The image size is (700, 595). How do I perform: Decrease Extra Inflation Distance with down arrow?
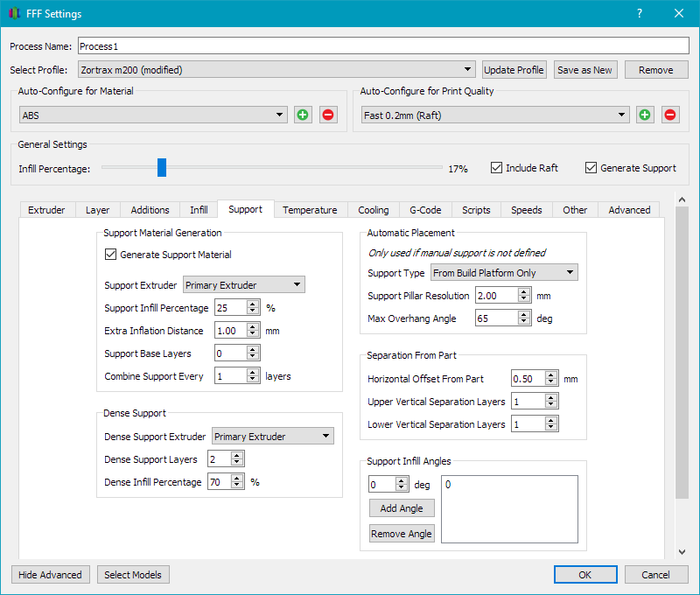coord(253,334)
